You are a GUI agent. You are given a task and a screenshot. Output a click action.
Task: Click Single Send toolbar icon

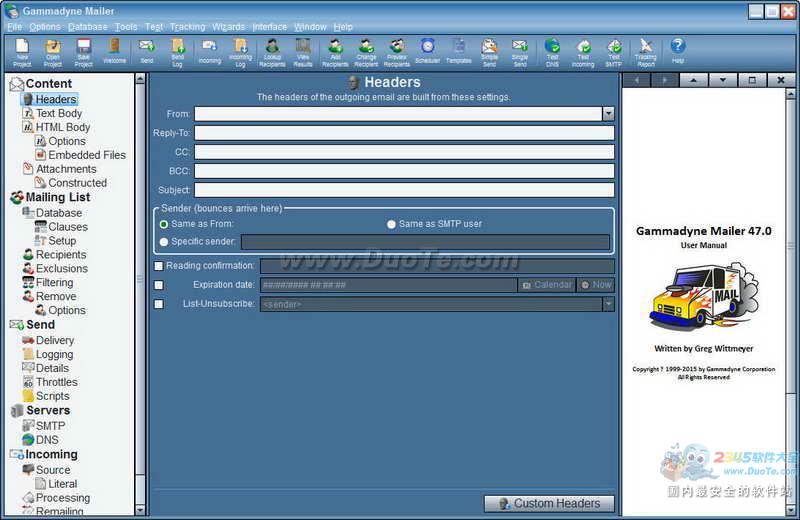[520, 53]
